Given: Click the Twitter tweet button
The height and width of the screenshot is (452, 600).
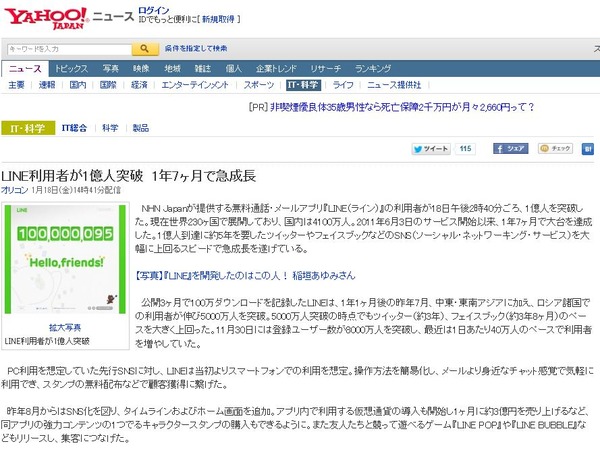Looking at the screenshot, I should (431, 148).
